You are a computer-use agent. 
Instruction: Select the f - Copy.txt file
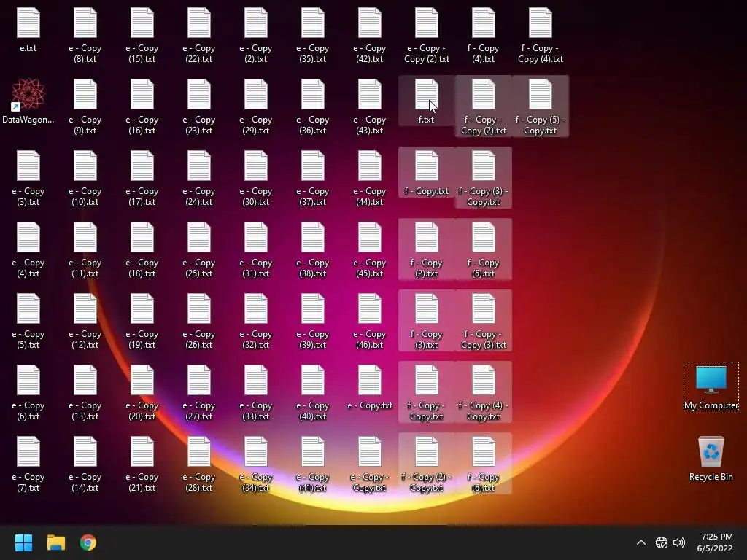point(426,172)
